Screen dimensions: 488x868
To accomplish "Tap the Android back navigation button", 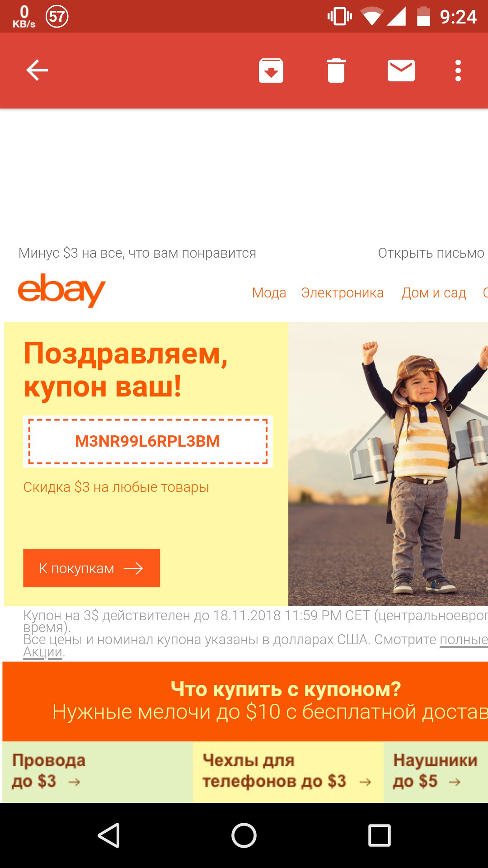I will [x=109, y=835].
